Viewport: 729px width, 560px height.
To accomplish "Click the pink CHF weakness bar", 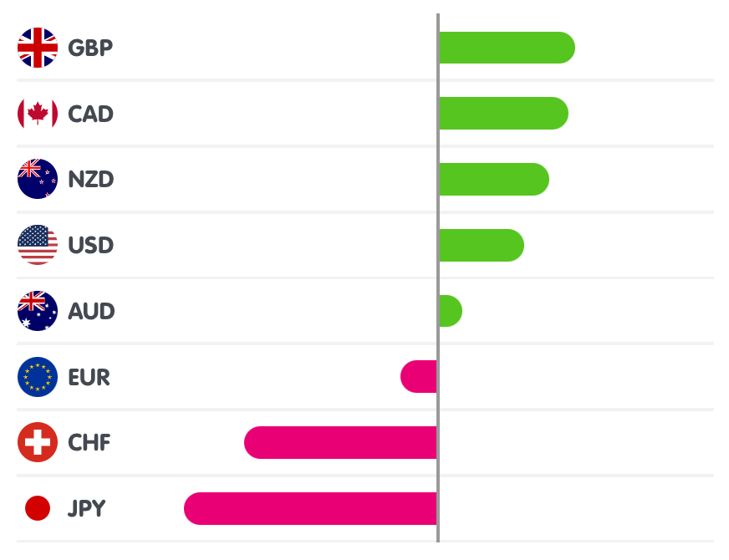I will tap(341, 442).
